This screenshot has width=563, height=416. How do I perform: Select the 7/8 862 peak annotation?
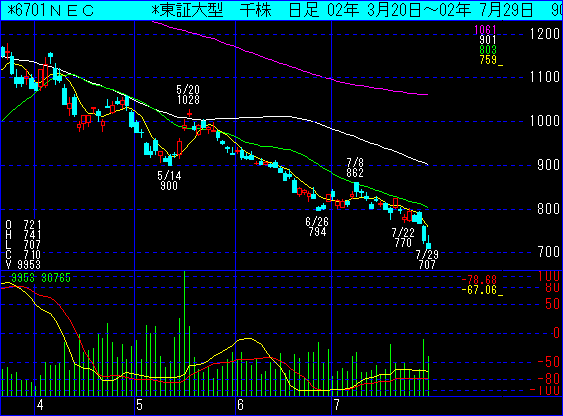355,168
